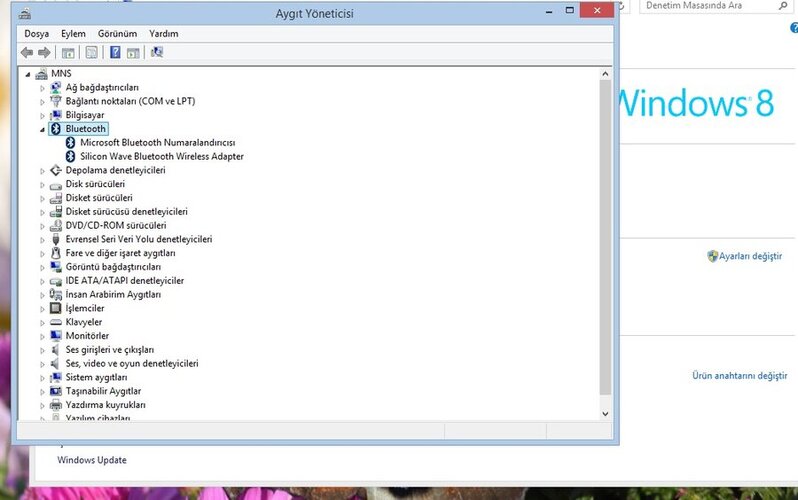Click the tree scrollbar up arrow
The width and height of the screenshot is (798, 500).
[x=605, y=74]
